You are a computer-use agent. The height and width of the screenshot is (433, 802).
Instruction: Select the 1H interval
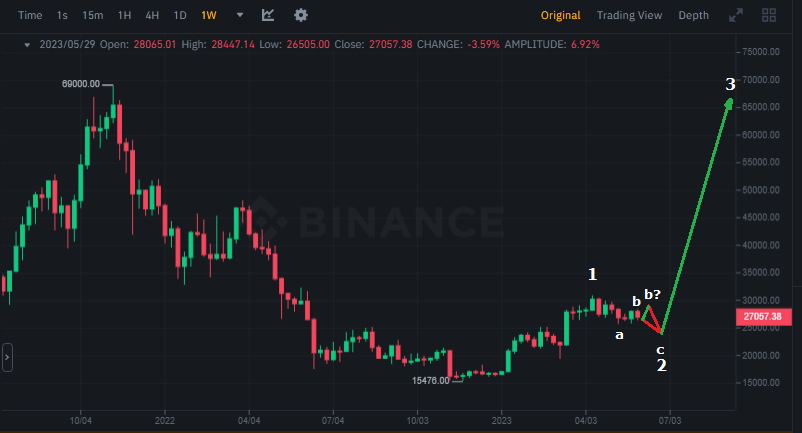coord(124,15)
